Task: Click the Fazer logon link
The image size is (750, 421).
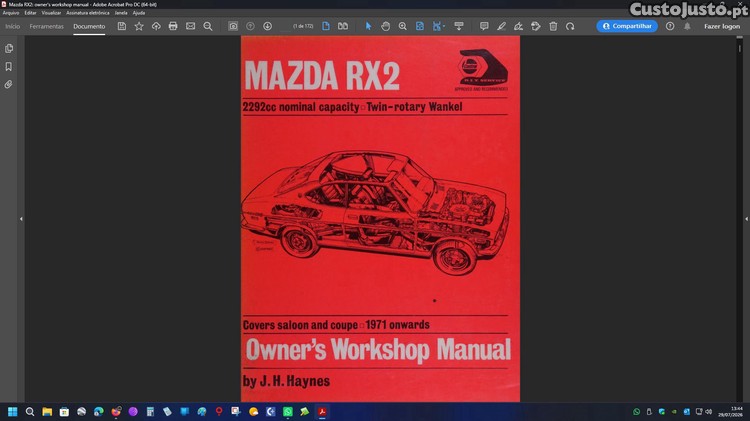Action: click(722, 26)
